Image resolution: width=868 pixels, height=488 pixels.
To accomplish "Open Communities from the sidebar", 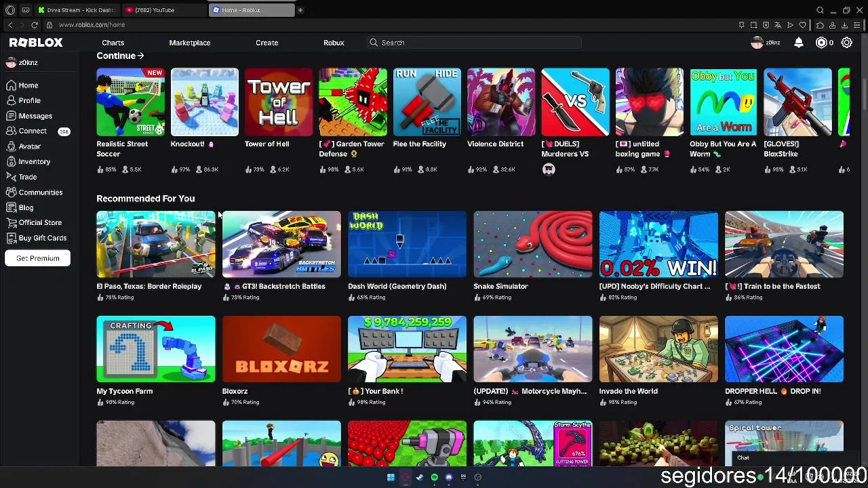I will pyautogui.click(x=35, y=192).
